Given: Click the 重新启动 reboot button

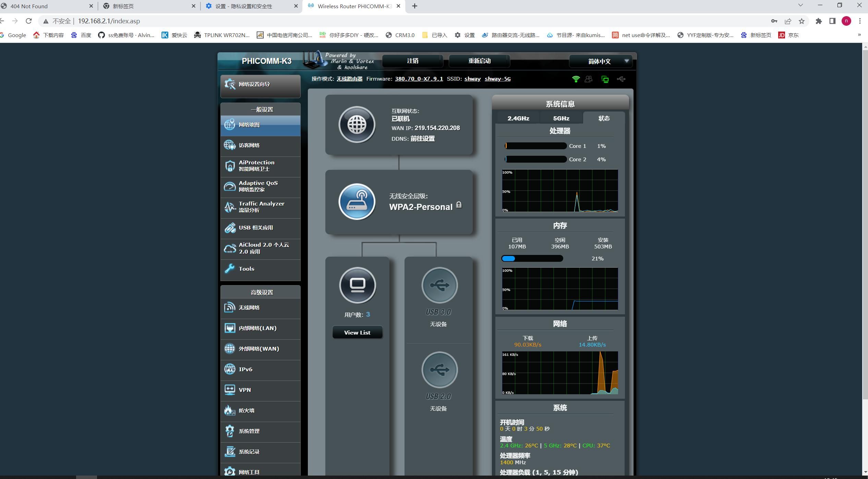Looking at the screenshot, I should 479,61.
